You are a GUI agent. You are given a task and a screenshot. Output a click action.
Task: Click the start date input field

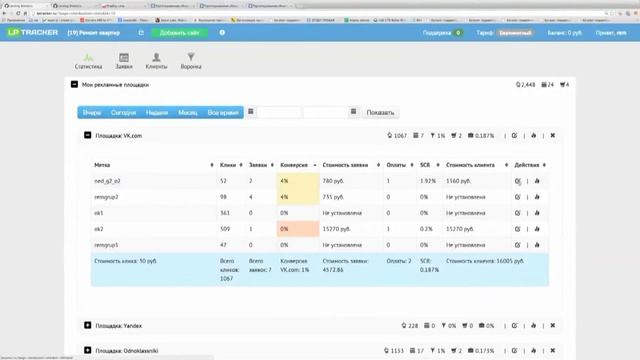tap(279, 112)
